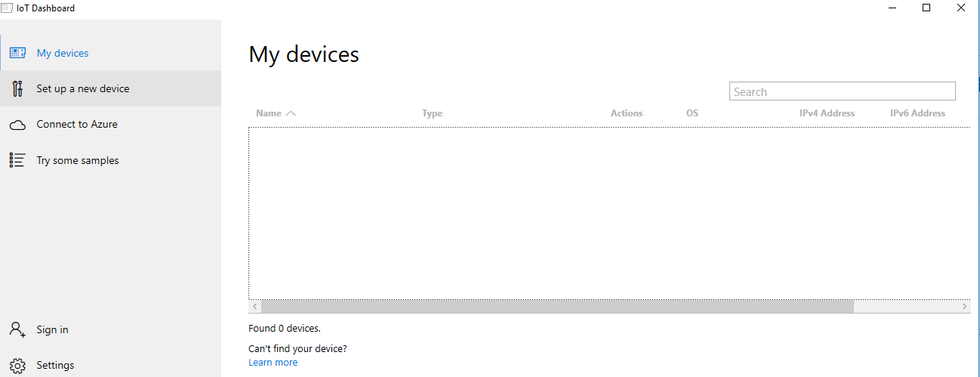Viewport: 980px width, 377px height.
Task: Click the Try some samples list icon
Action: (x=17, y=160)
